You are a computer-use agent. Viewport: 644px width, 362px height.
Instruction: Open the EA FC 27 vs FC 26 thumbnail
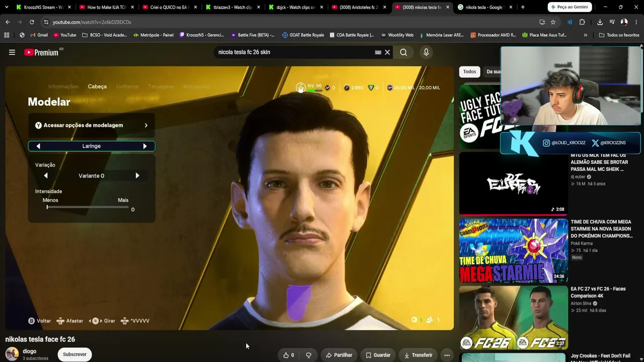pos(513,317)
